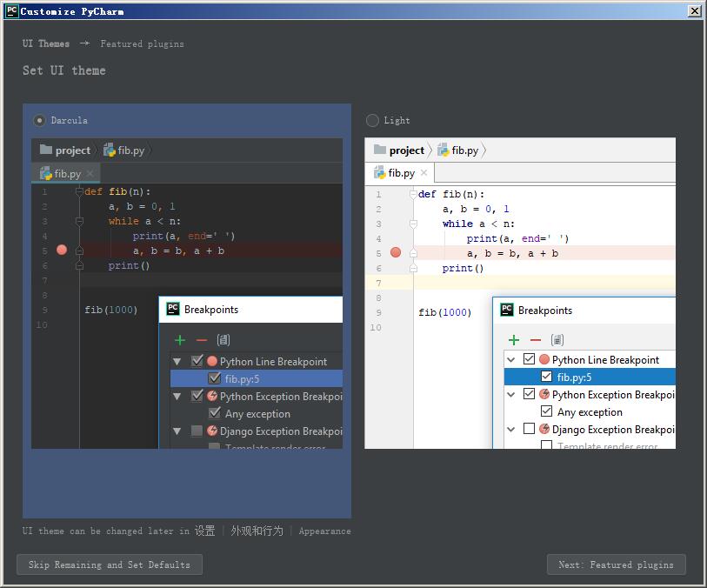
Task: Collapse Python Exception Breakpoint node in Darcula preview
Action: [x=177, y=397]
